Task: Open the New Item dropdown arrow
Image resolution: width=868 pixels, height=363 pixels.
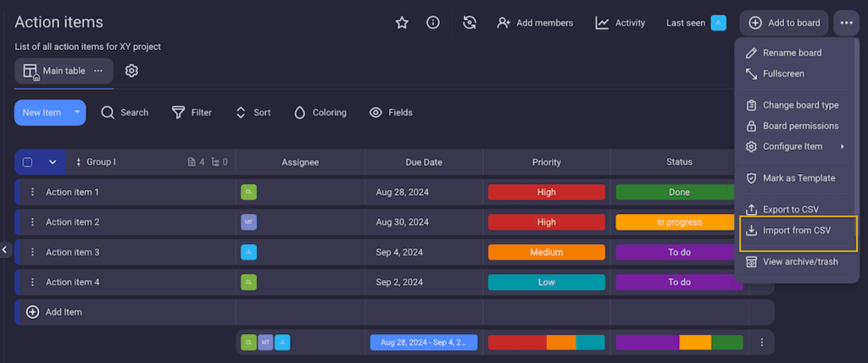Action: (x=77, y=113)
